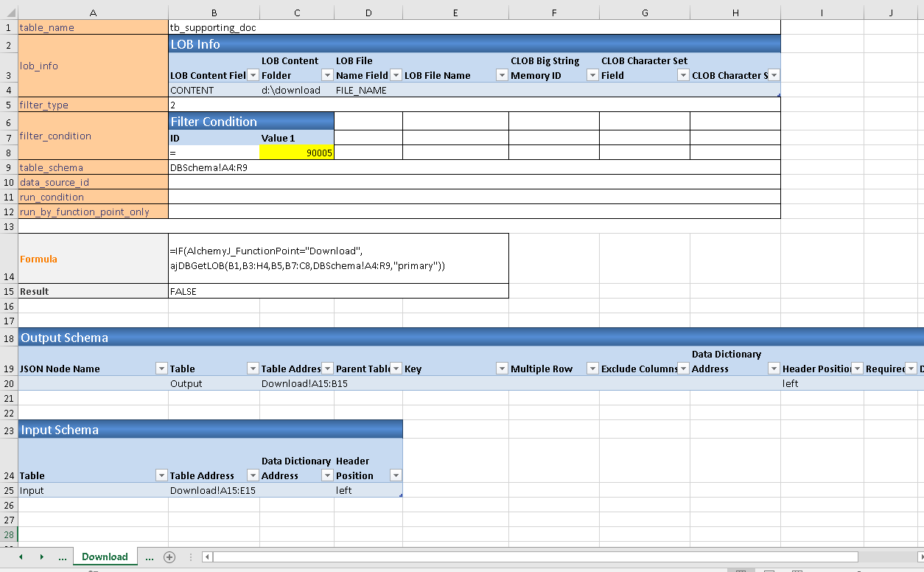Open LOB File Name filter dropdown
Viewport: 924px width, 572px height.
pos(502,75)
